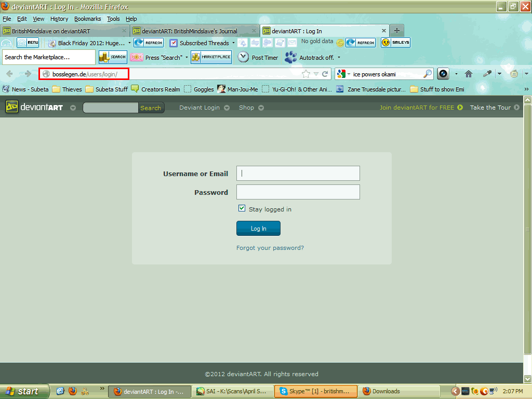532x399 pixels.
Task: Open Firefox from the Quick Launch bar
Action: [x=73, y=391]
